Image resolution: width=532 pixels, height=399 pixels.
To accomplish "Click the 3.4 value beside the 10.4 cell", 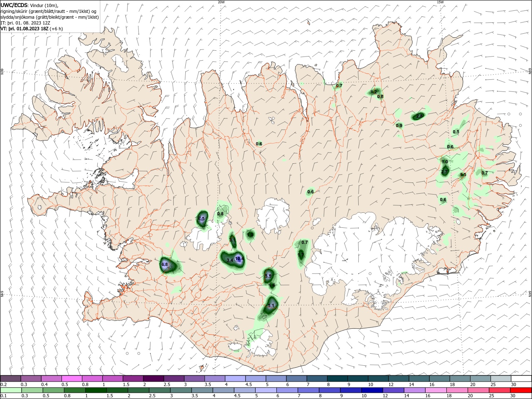I will click(x=230, y=261).
